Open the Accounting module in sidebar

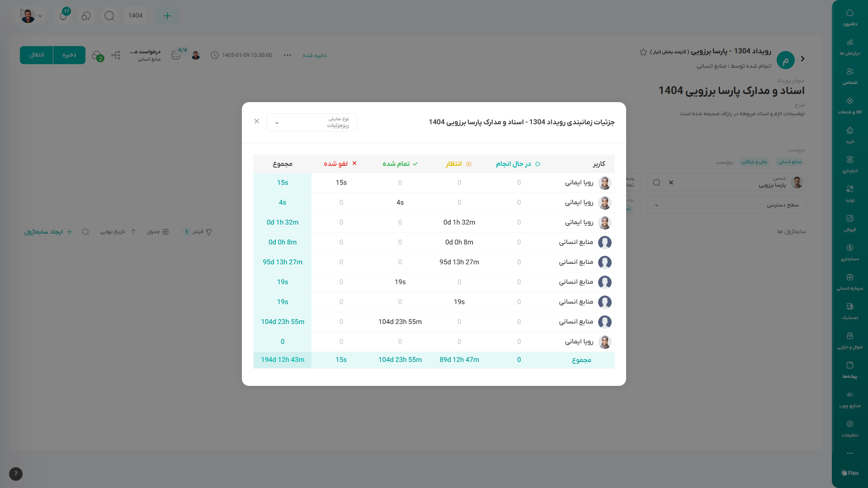point(849,252)
